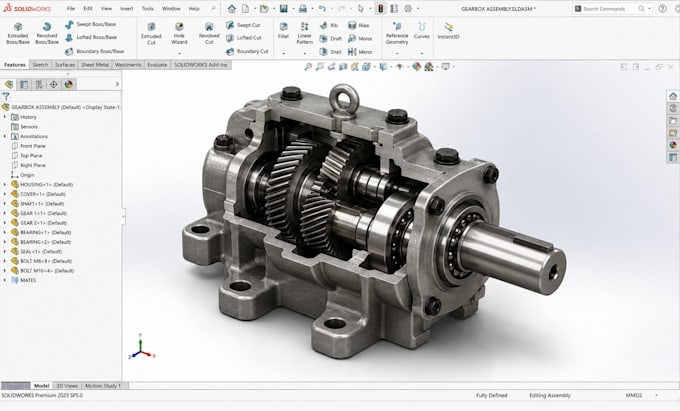
Task: Select the Revolved Boss/Base tool
Action: [x=47, y=33]
